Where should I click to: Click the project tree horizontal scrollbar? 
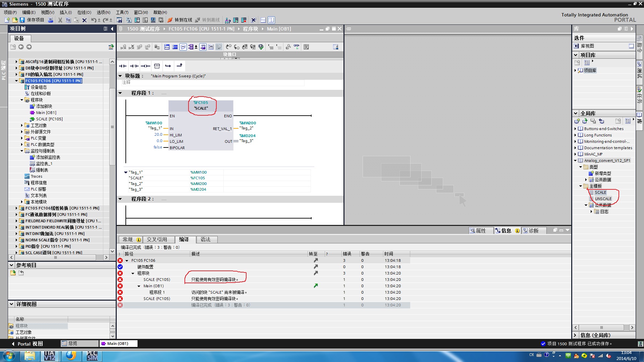55,257
